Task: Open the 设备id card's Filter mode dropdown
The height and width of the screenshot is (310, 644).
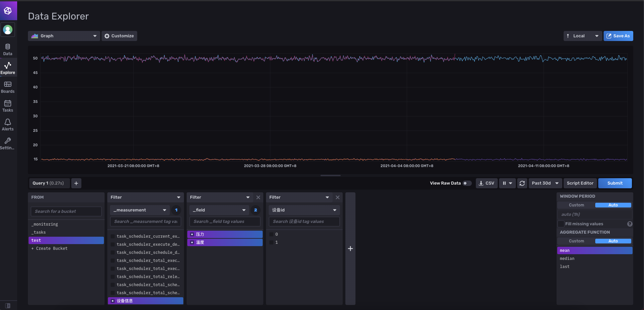Action: 300,197
